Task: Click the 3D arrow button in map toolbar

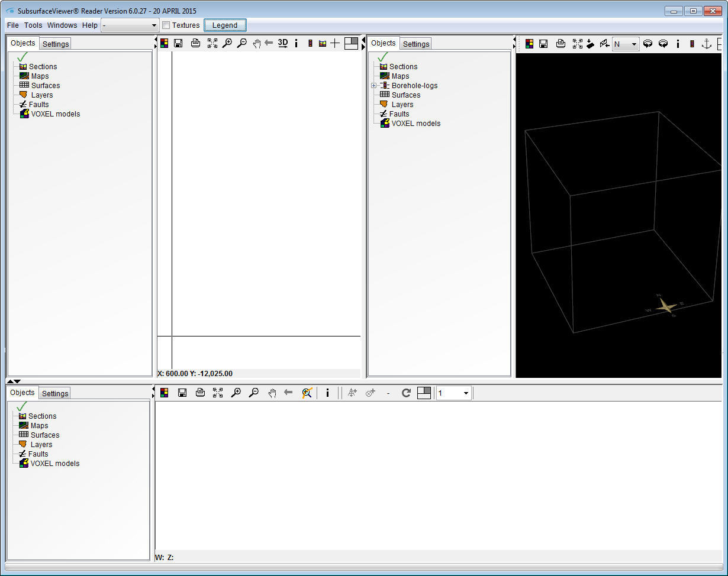Action: point(283,43)
